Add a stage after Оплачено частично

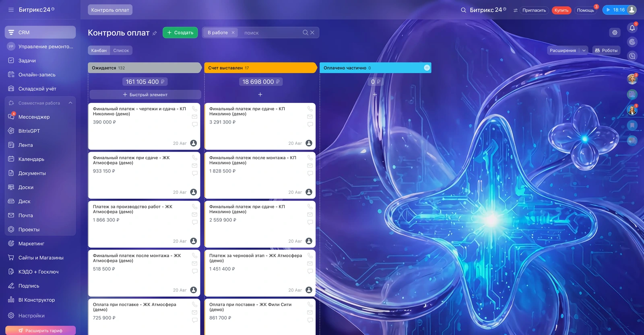pos(427,68)
